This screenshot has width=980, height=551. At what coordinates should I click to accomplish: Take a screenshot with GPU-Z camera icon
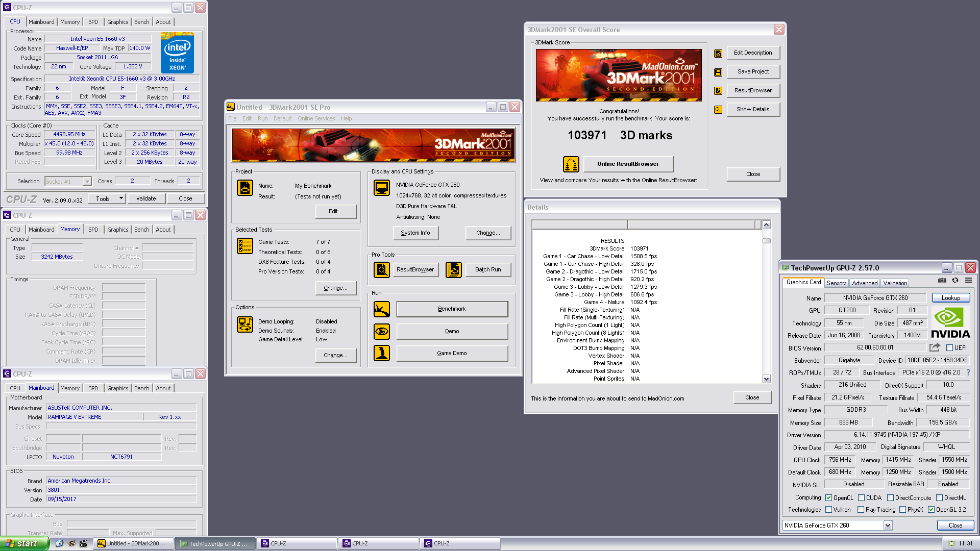pos(942,281)
